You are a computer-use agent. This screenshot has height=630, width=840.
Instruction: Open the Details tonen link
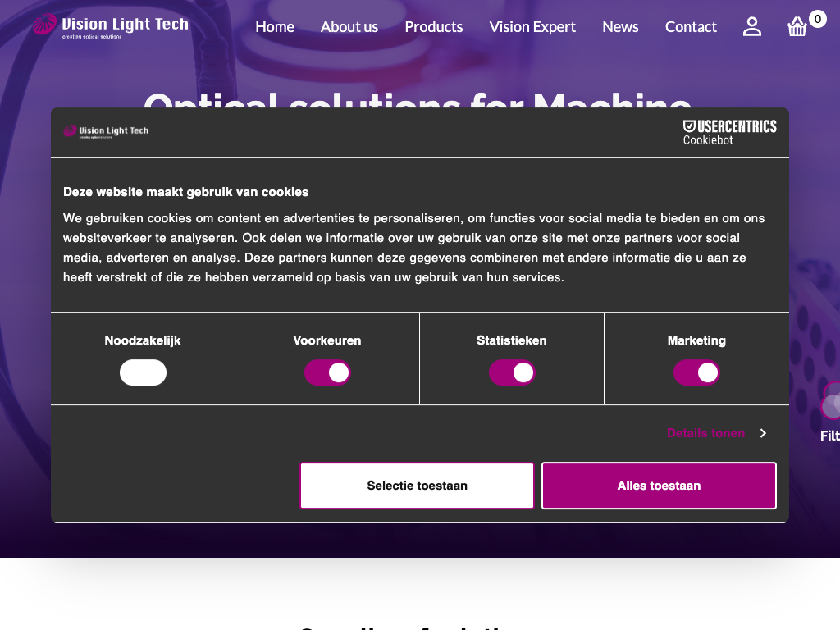pos(705,433)
